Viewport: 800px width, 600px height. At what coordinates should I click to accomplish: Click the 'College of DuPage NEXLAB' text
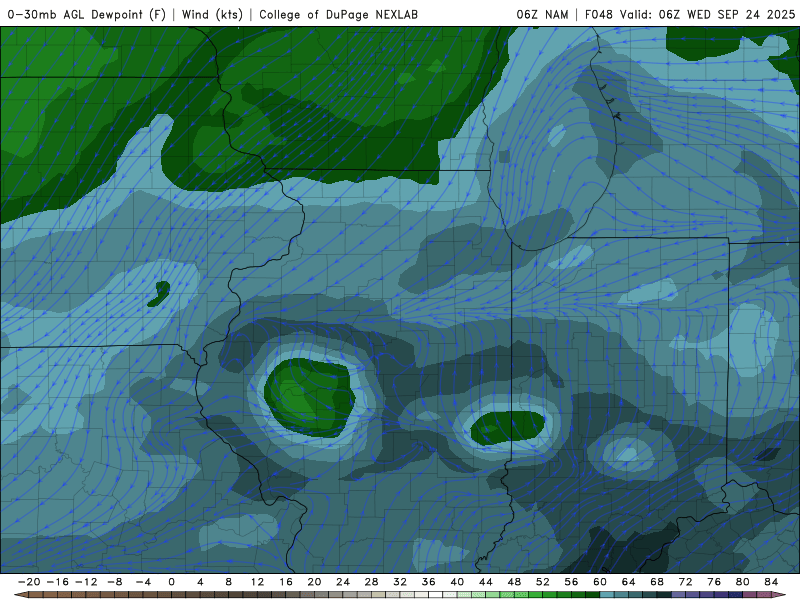point(338,14)
